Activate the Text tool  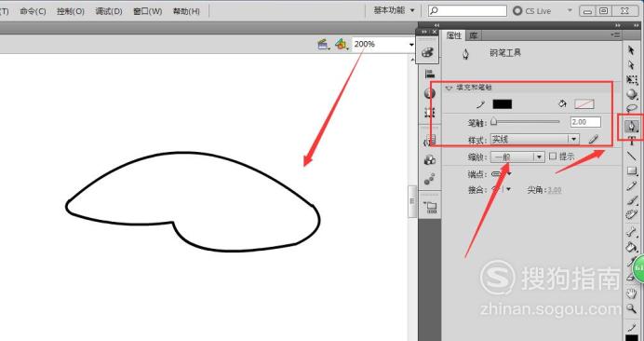631,141
